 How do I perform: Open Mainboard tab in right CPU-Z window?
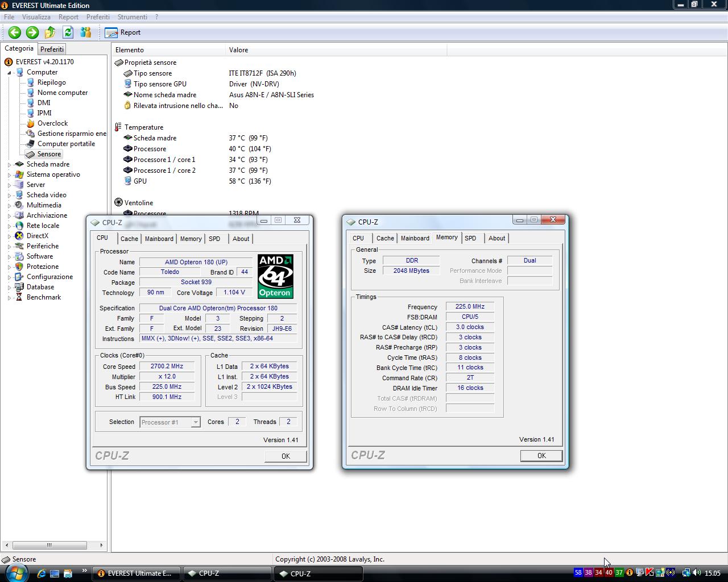pyautogui.click(x=415, y=238)
